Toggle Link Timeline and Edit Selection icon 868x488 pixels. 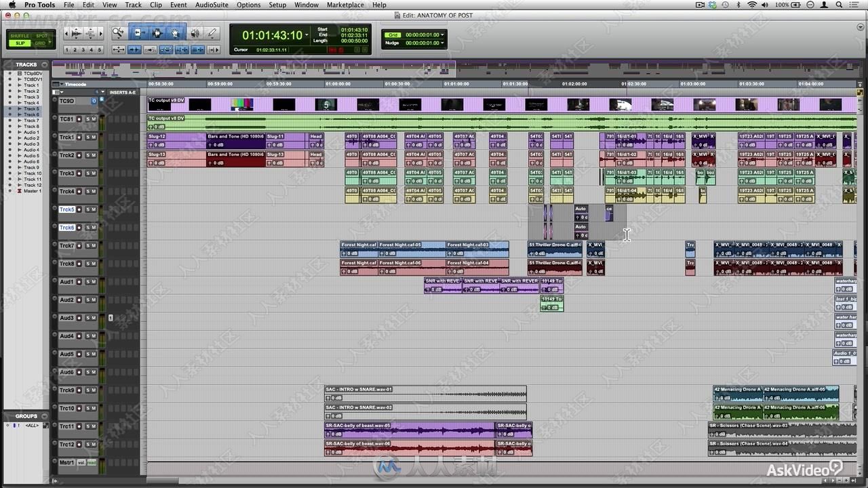[x=182, y=49]
